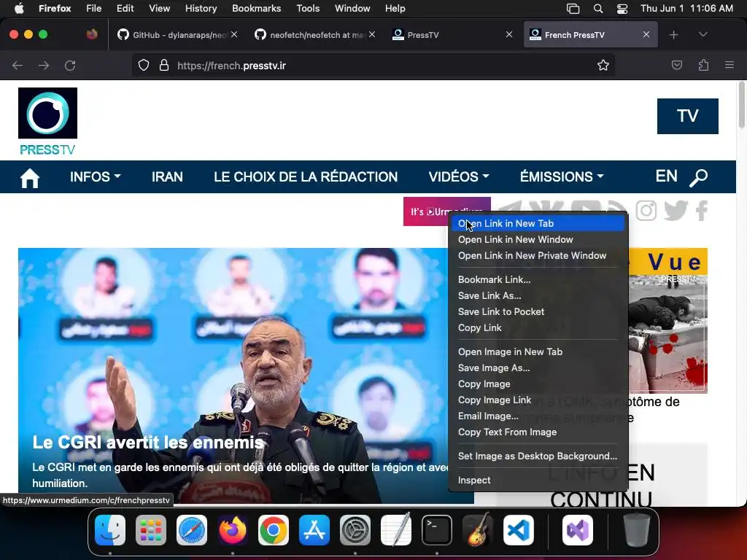
Task: Open Spotlight search in menu bar
Action: click(598, 9)
